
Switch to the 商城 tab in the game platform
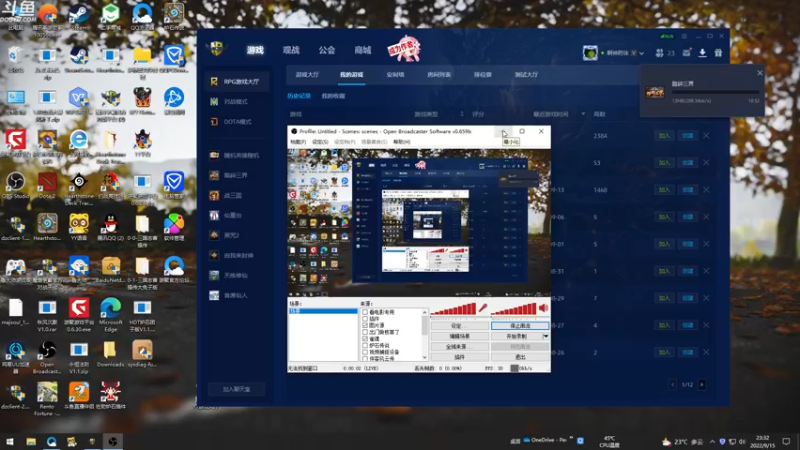click(363, 50)
